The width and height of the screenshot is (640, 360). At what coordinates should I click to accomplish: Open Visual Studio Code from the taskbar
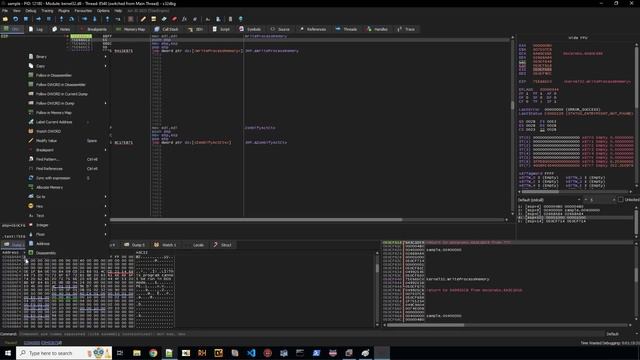coord(251,353)
